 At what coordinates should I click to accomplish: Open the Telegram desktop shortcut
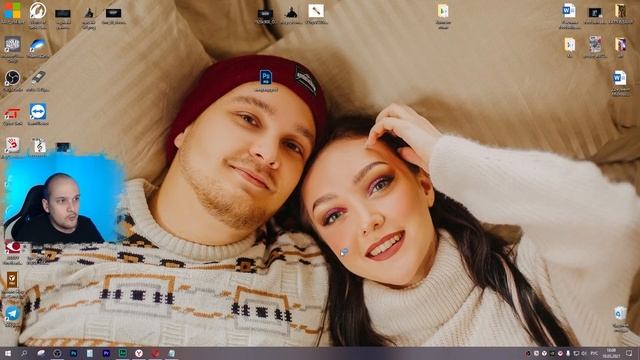coord(12,313)
